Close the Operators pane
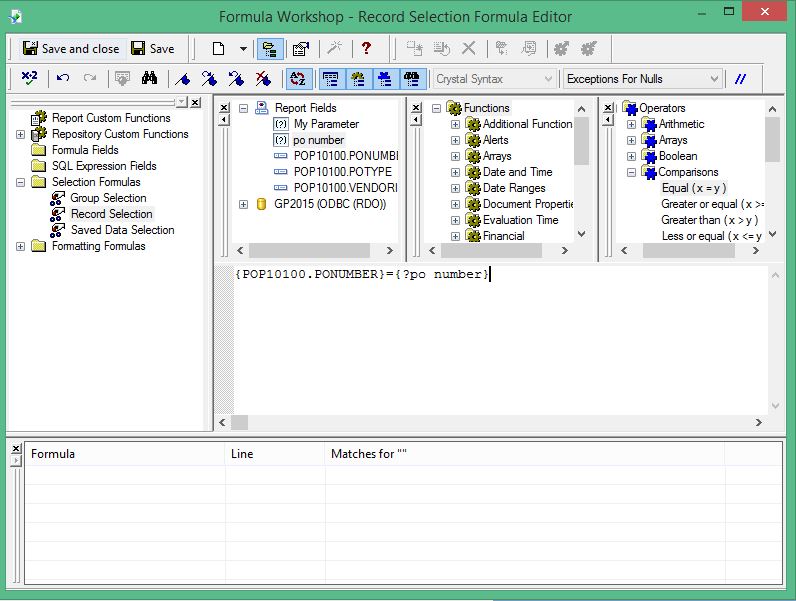Image resolution: width=796 pixels, height=601 pixels. pyautogui.click(x=608, y=108)
